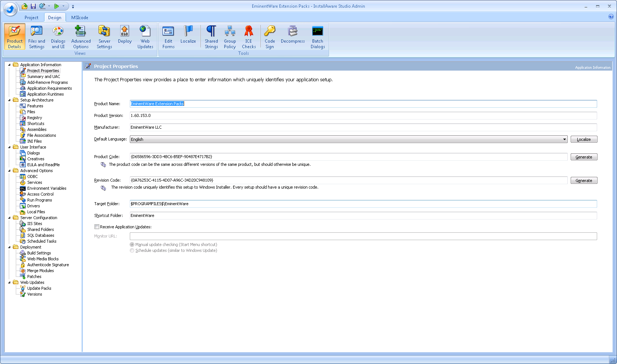Open Dialogs and UI view
617x364 pixels.
click(x=58, y=36)
